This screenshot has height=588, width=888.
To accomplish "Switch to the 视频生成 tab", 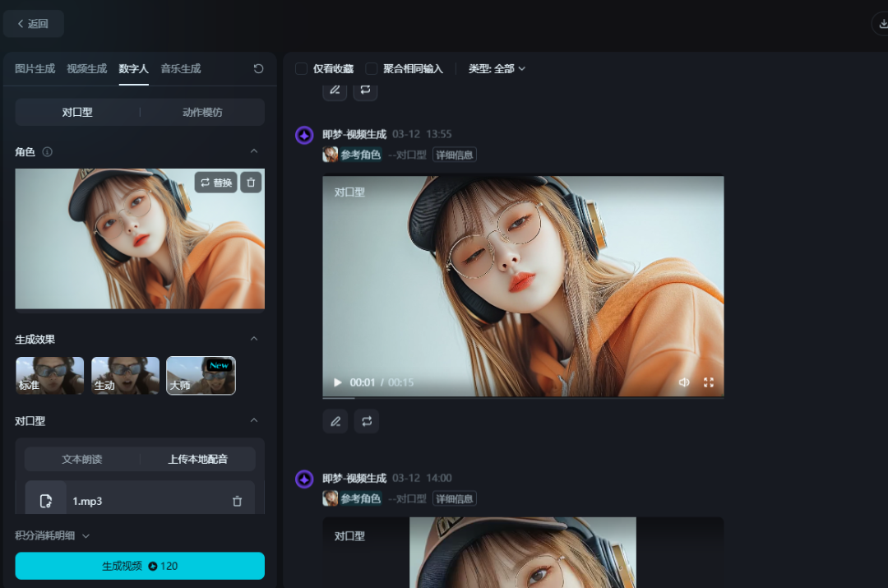I will coord(86,68).
